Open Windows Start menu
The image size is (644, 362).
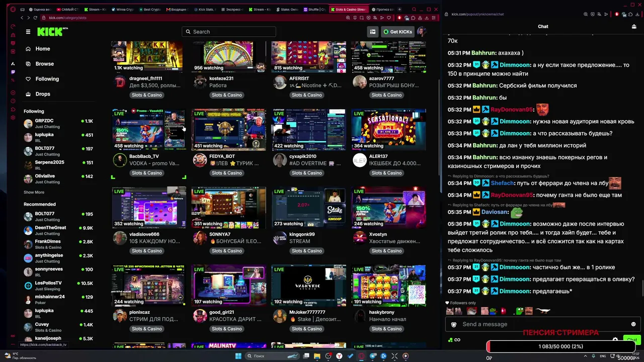pos(238,356)
